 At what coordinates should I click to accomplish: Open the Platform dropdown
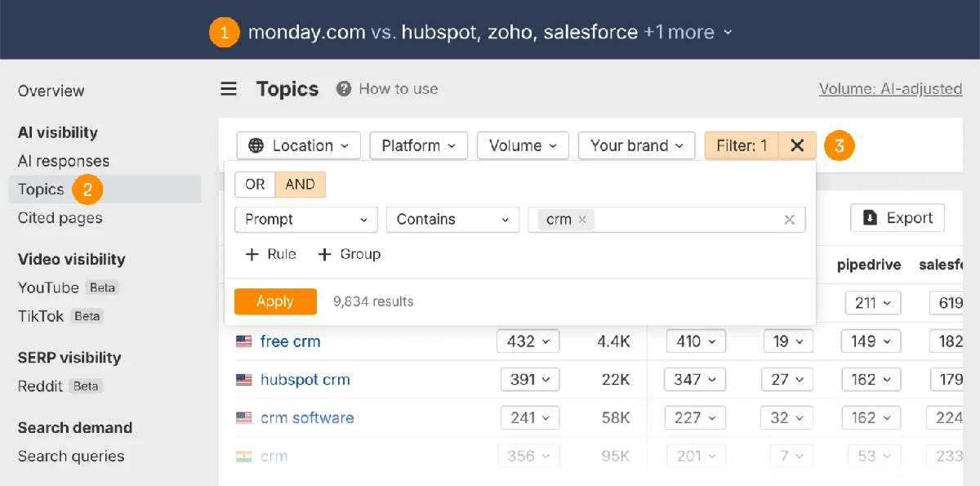click(x=418, y=145)
